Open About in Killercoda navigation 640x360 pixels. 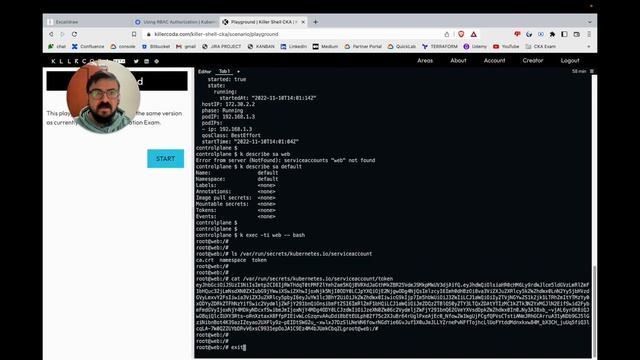(458, 60)
